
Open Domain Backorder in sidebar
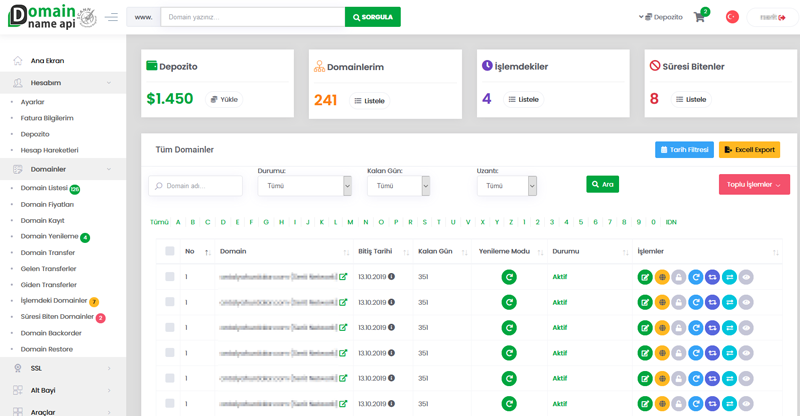pyautogui.click(x=51, y=333)
